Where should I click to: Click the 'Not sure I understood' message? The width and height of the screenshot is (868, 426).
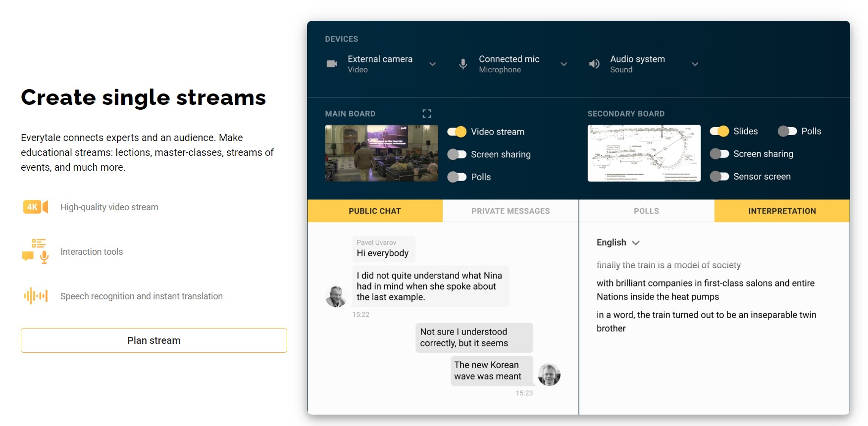coord(474,337)
